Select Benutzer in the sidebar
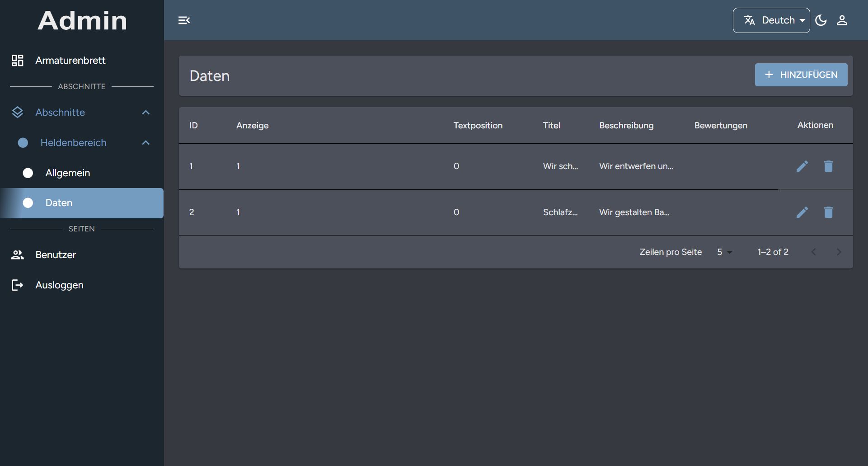The height and width of the screenshot is (466, 868). coord(56,254)
